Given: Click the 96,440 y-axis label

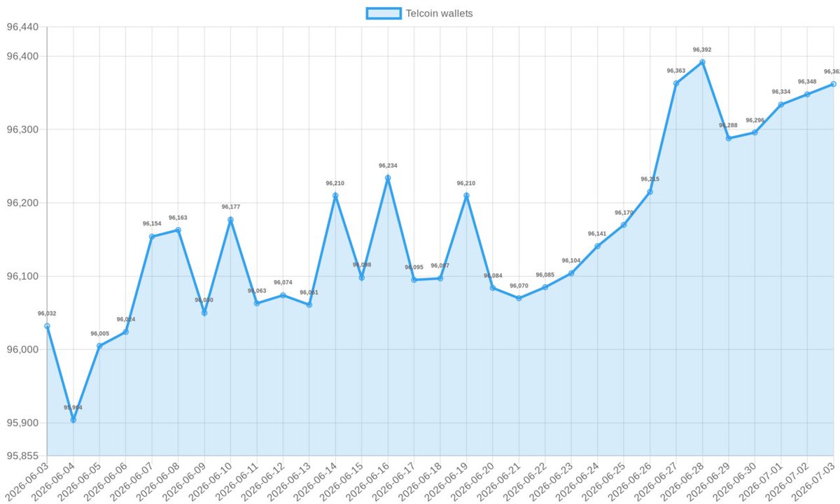Looking at the screenshot, I should tap(22, 27).
